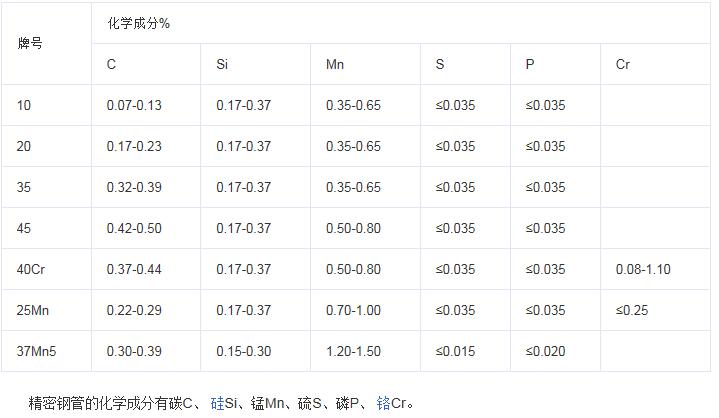
Task: Select the 37Mn5 grade row label
Action: coord(46,351)
